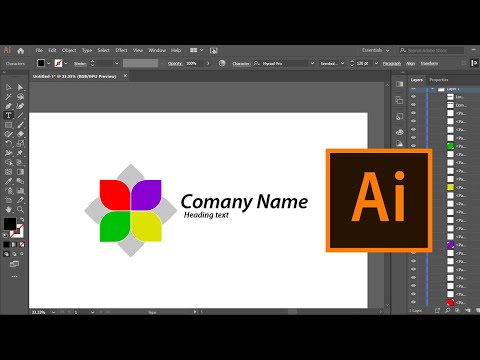Expand the Opacity arrow

[x=208, y=63]
